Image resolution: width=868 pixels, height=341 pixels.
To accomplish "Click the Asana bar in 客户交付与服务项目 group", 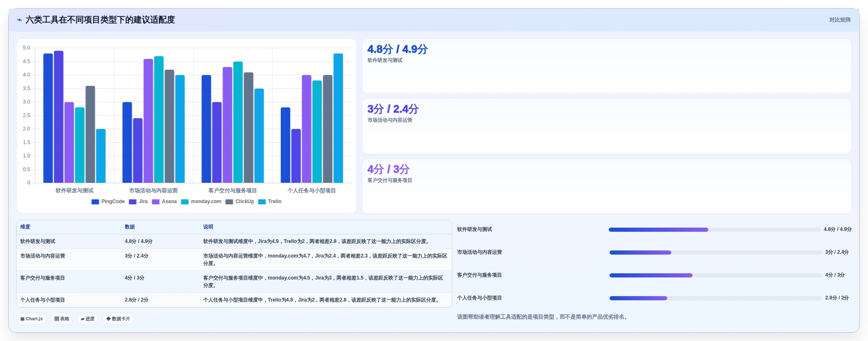I will point(227,125).
